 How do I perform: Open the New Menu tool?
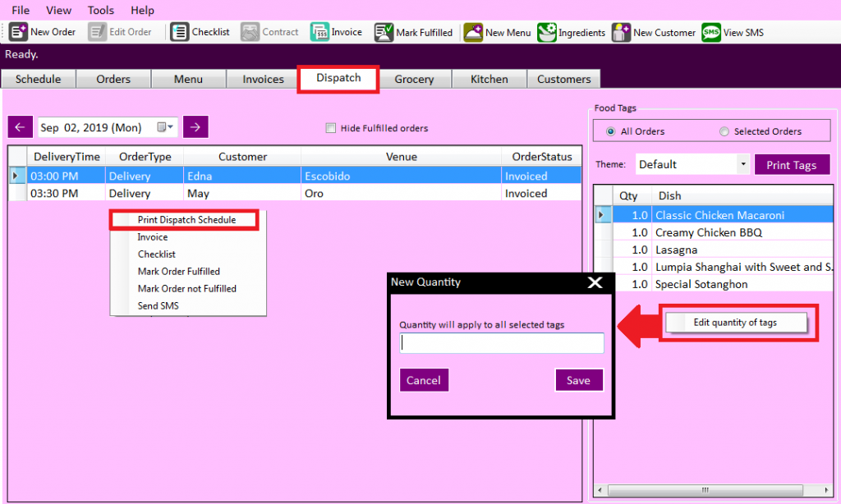point(497,32)
